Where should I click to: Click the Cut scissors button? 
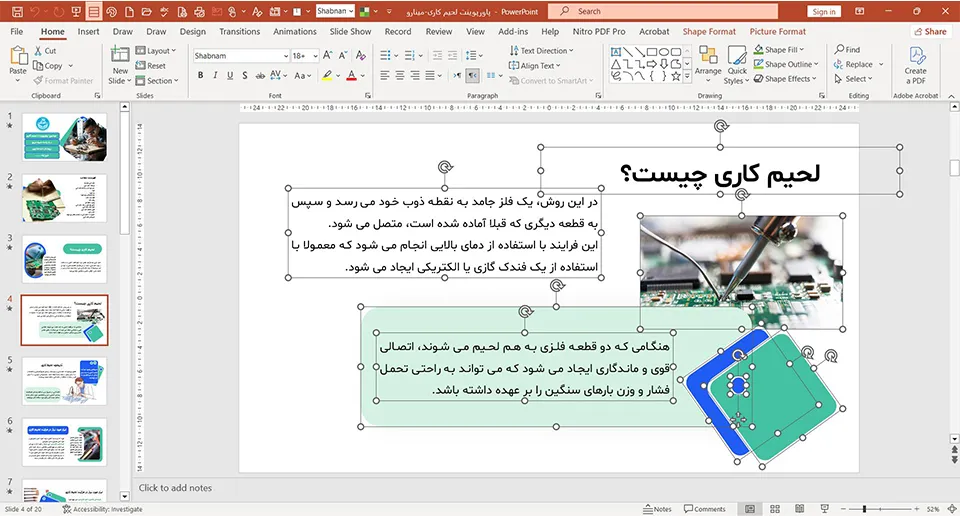(46, 51)
